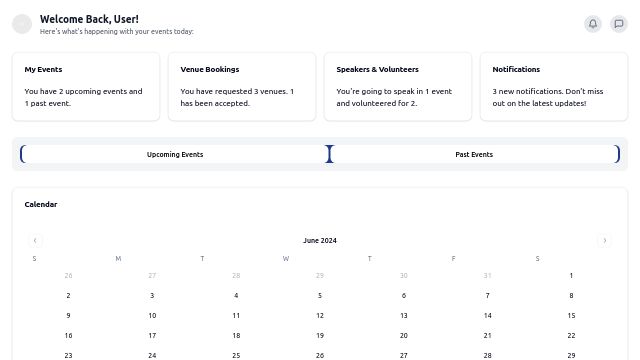The height and width of the screenshot is (360, 640).
Task: Pick June 20 in the calendar
Action: 404,336
